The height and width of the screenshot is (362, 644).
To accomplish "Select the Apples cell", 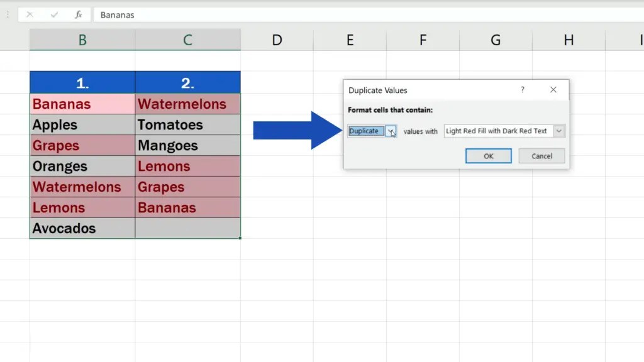I will (82, 124).
